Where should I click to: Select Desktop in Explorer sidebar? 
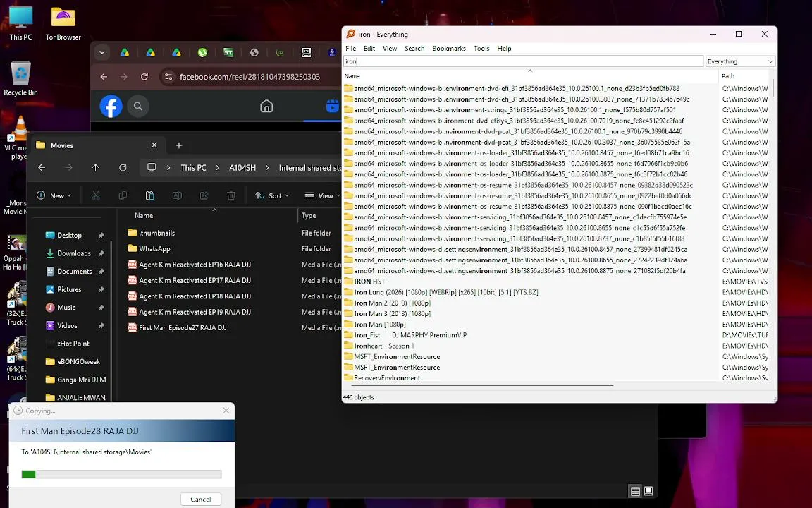69,236
